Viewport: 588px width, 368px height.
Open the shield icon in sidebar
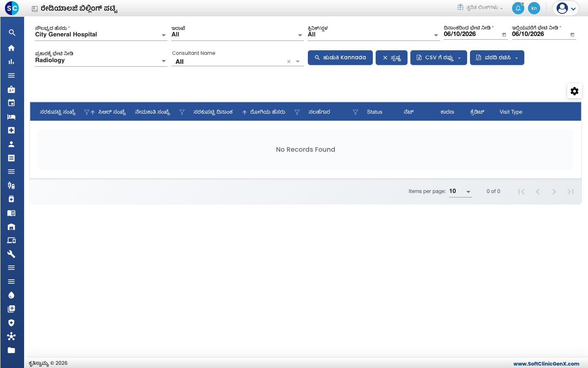click(x=11, y=323)
